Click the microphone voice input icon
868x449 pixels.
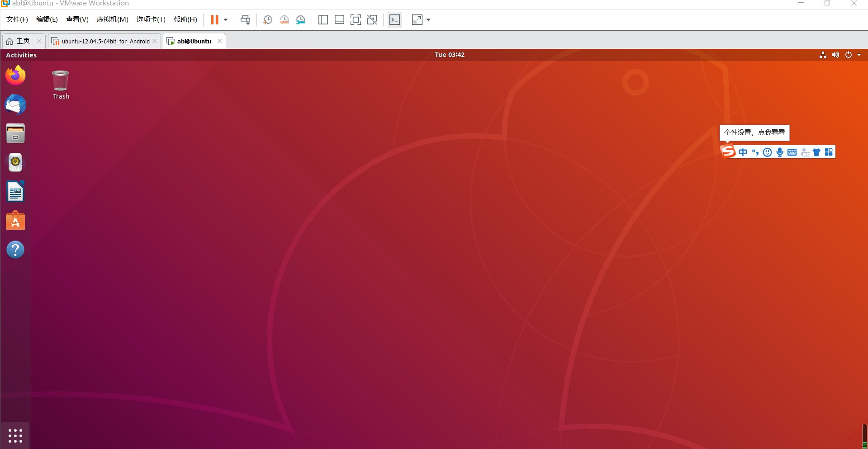click(779, 152)
